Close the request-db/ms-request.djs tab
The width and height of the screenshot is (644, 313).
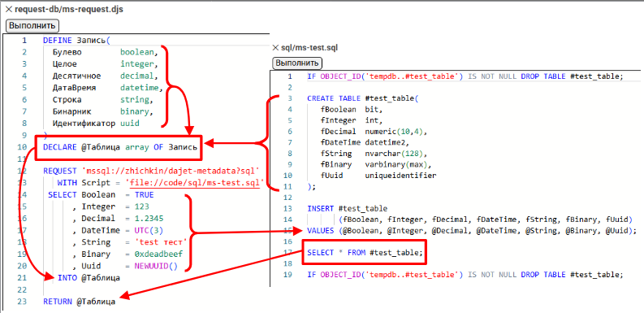8,10
